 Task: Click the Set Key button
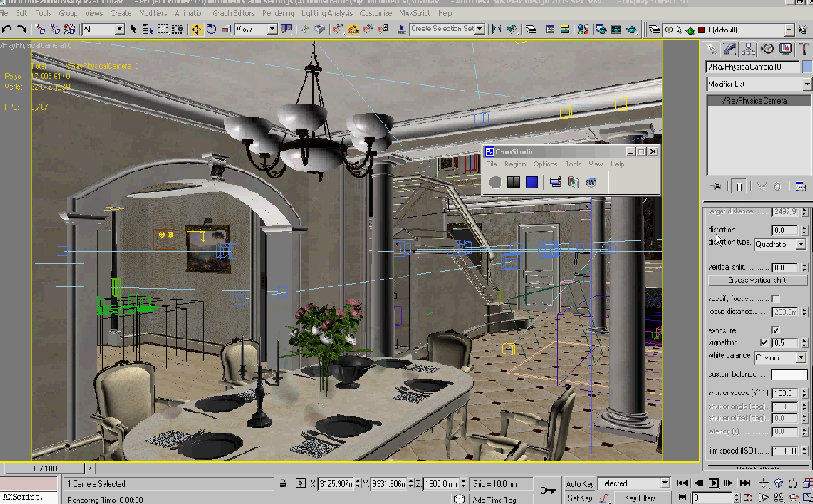579,498
